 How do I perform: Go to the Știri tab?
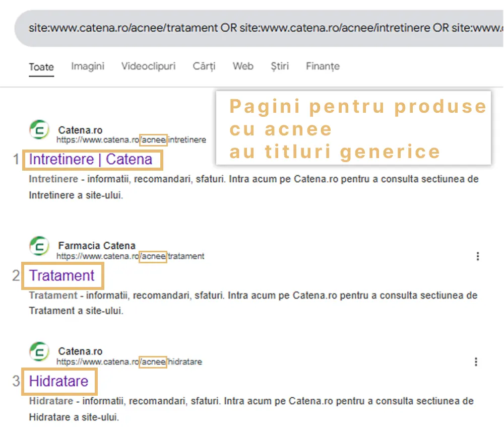(x=279, y=66)
